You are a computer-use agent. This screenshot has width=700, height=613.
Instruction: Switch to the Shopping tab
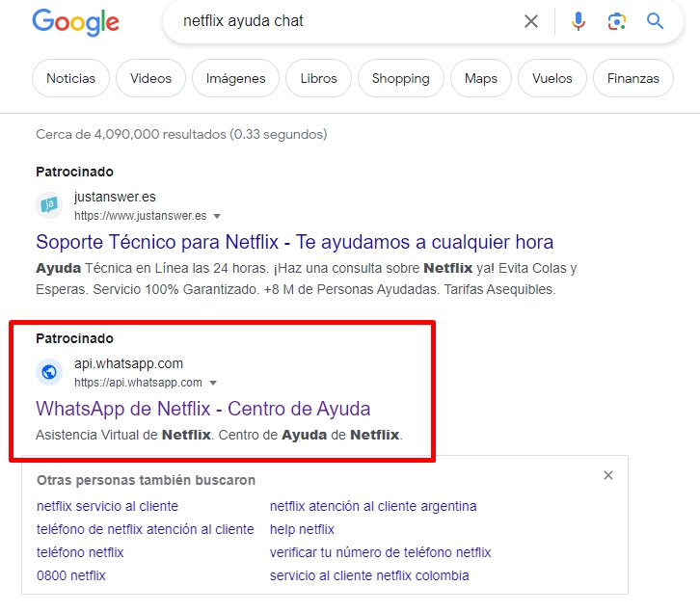[401, 78]
